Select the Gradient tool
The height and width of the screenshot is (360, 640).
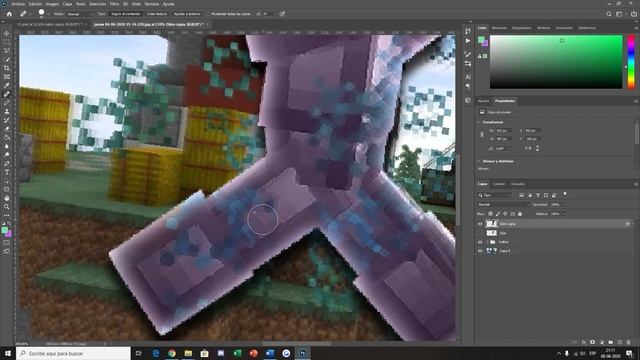point(7,137)
